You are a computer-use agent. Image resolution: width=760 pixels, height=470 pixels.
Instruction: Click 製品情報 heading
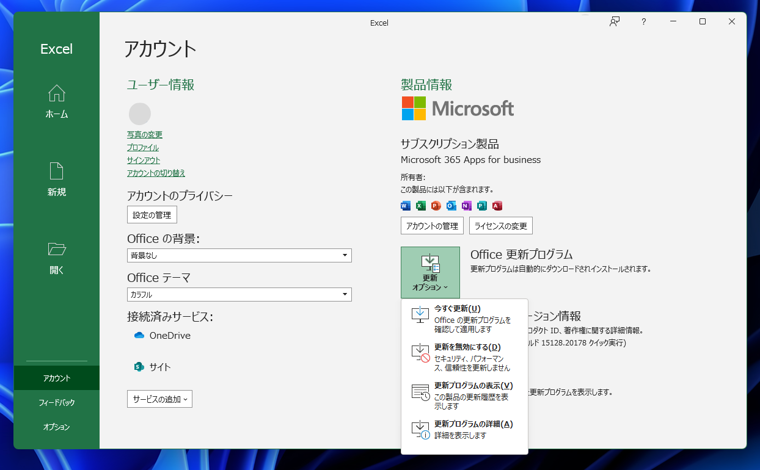[x=427, y=85]
